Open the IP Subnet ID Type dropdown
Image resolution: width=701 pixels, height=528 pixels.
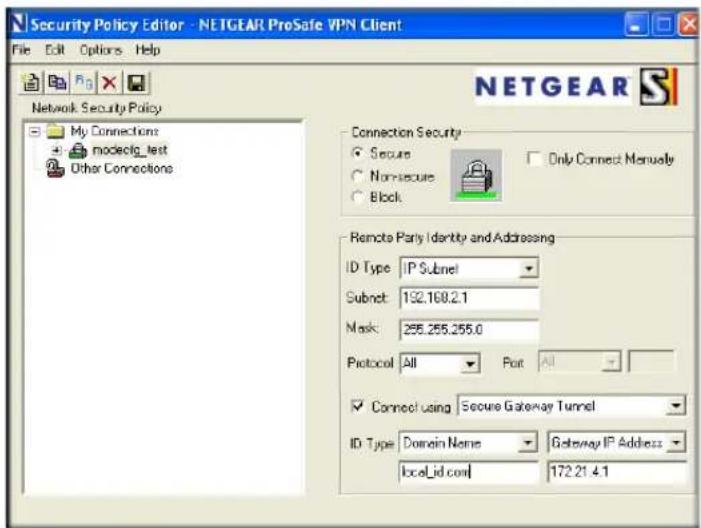(528, 268)
